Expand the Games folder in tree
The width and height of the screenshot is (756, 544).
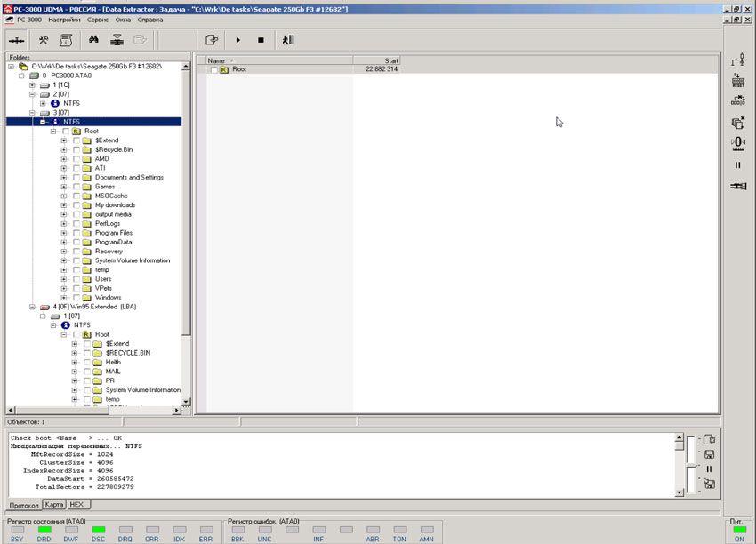pos(64,187)
